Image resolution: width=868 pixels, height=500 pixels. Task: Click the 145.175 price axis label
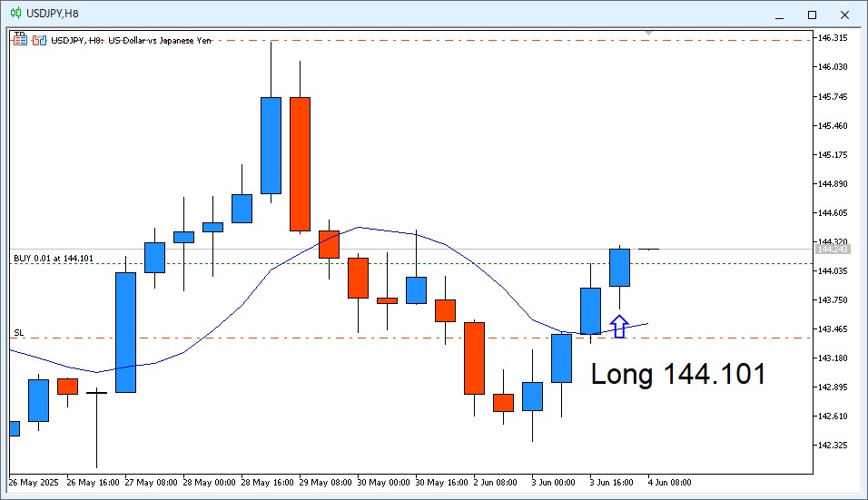[833, 155]
